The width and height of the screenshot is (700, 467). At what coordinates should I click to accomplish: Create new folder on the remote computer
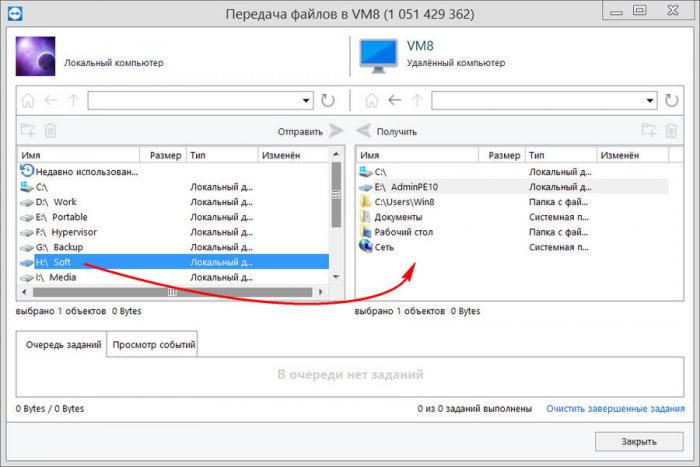tap(649, 130)
